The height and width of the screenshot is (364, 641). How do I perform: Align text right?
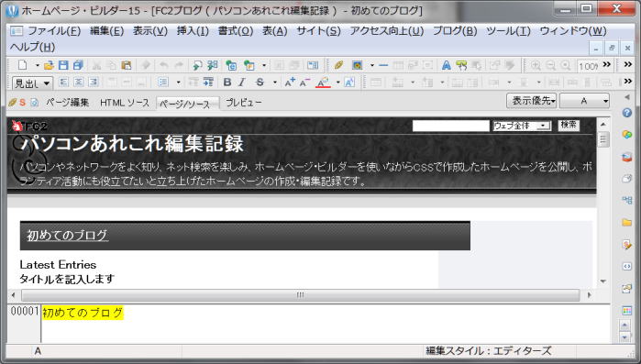94,83
